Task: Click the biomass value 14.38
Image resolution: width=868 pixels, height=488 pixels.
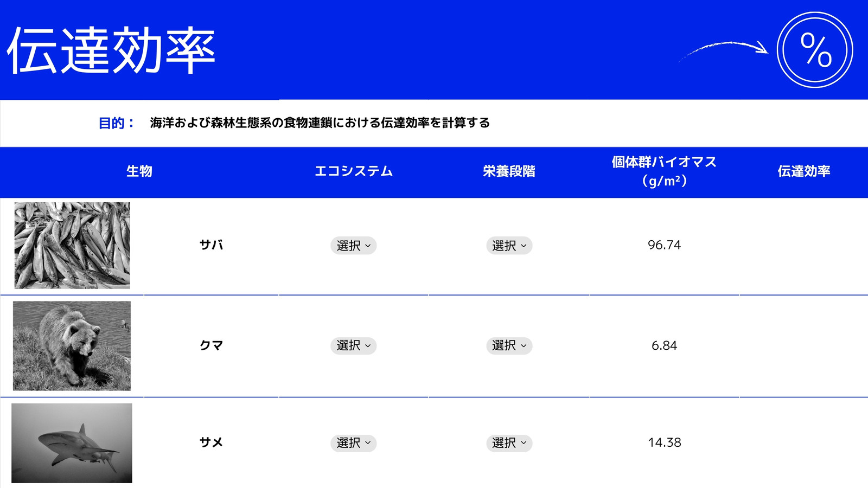Action: [x=664, y=442]
